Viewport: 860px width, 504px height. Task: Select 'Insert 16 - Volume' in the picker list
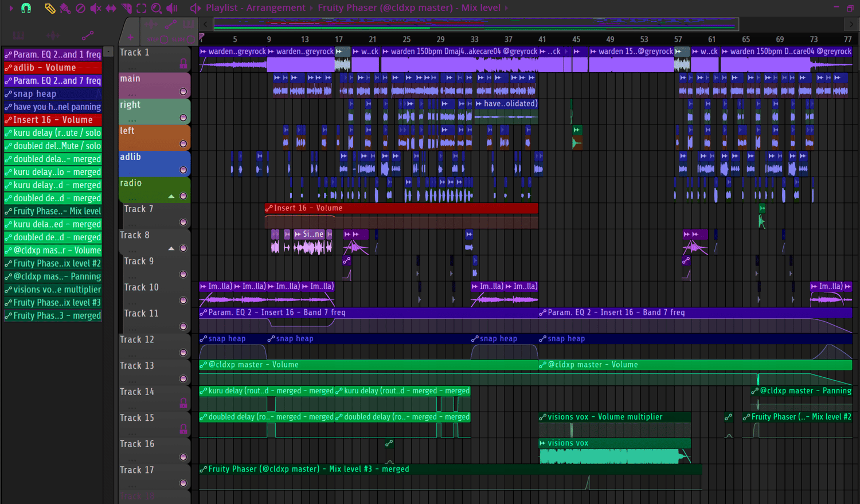[53, 120]
